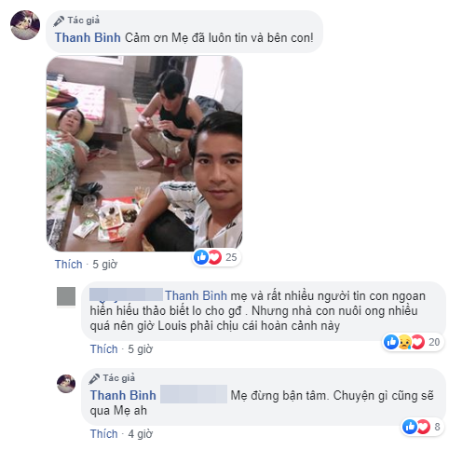Image resolution: width=476 pixels, height=450 pixels.
Task: Click the crying face reaction on second comment
Action: [x=404, y=342]
